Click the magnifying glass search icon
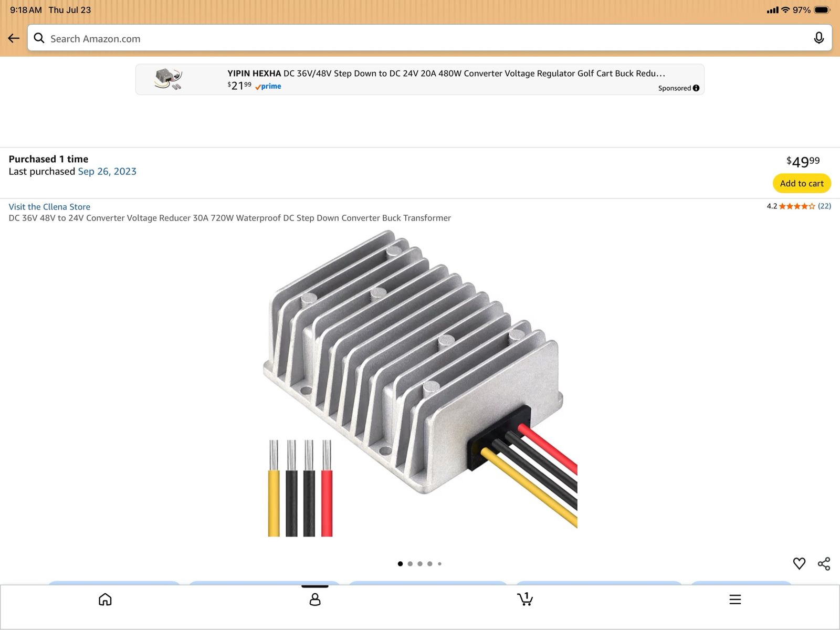840x630 pixels. [x=39, y=38]
